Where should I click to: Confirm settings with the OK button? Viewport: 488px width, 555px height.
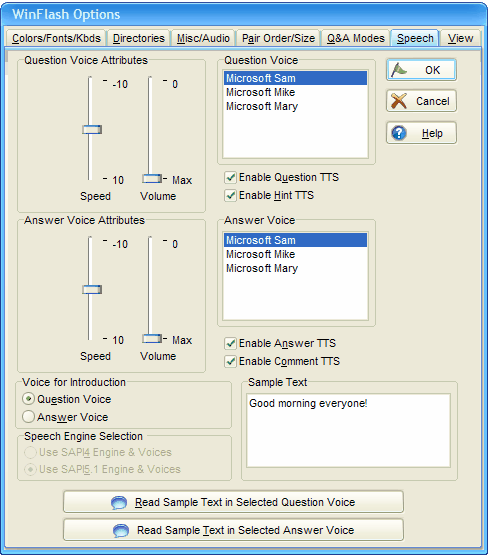[421, 70]
